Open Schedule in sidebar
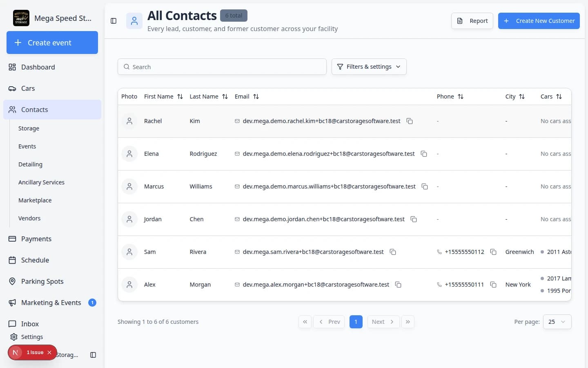588x368 pixels. coord(52,260)
